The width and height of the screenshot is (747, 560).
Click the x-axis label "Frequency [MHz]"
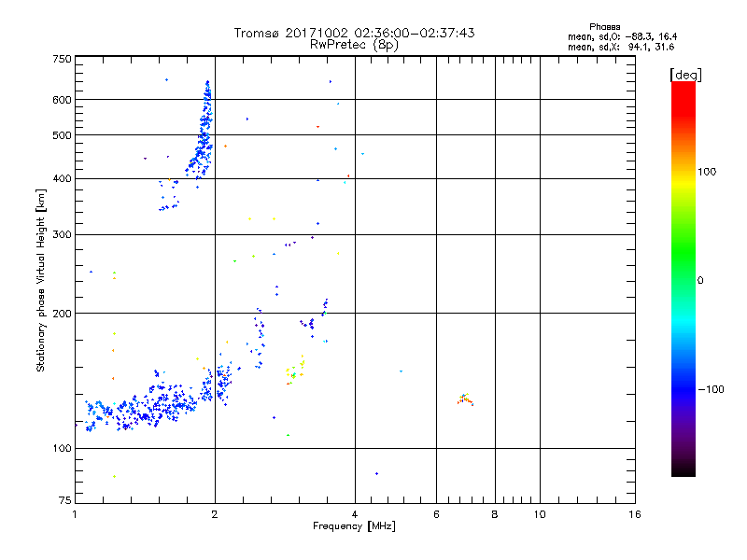[354, 526]
